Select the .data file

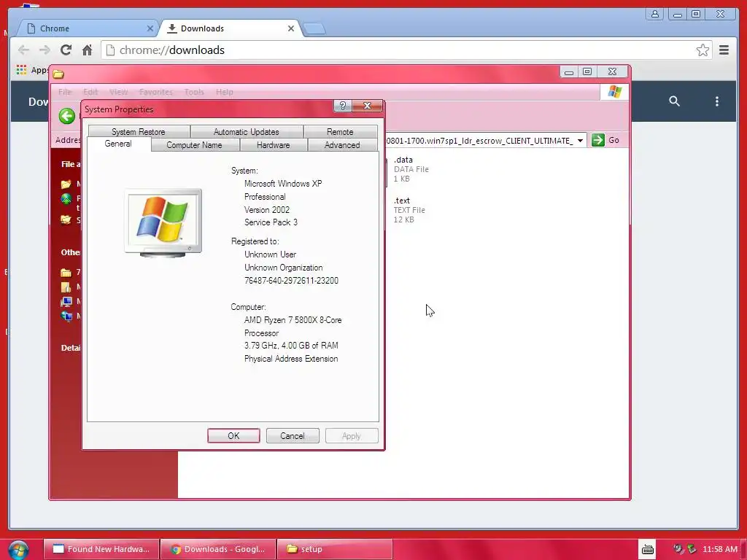pyautogui.click(x=411, y=169)
